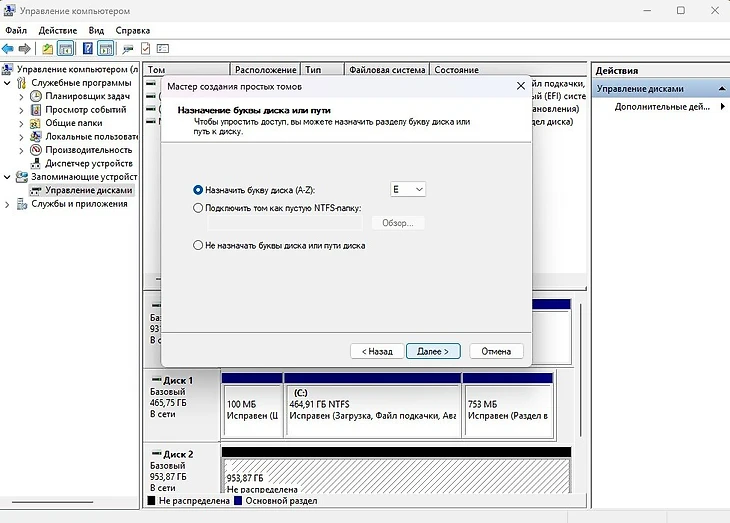The image size is (730, 523).
Task: Click the Forward arrow in the toolbar
Action: [x=23, y=48]
